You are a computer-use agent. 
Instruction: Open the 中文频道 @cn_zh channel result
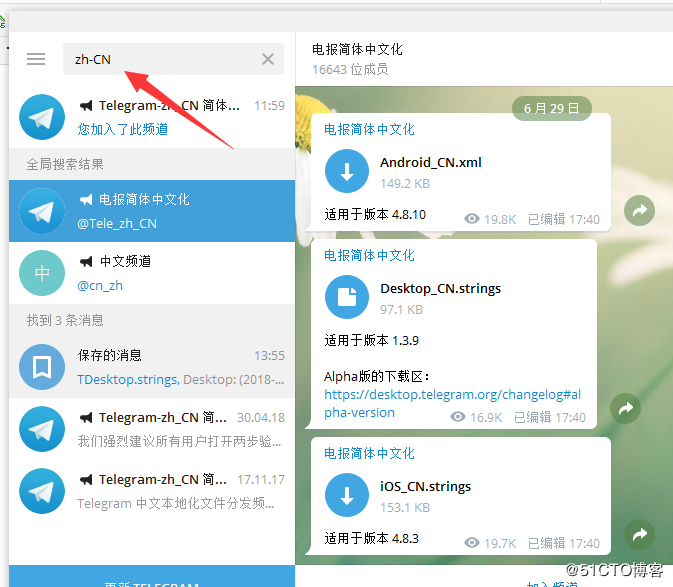click(152, 273)
